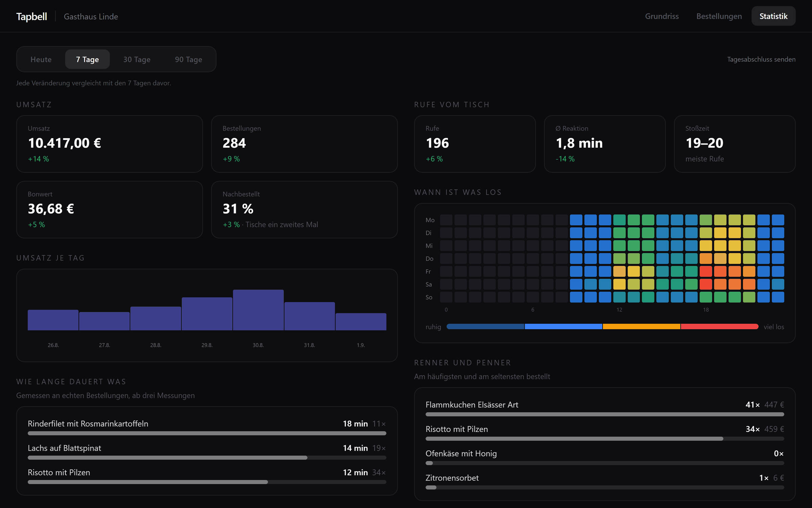The height and width of the screenshot is (508, 812).
Task: Show statistics for 30 Tage
Action: pyautogui.click(x=137, y=59)
